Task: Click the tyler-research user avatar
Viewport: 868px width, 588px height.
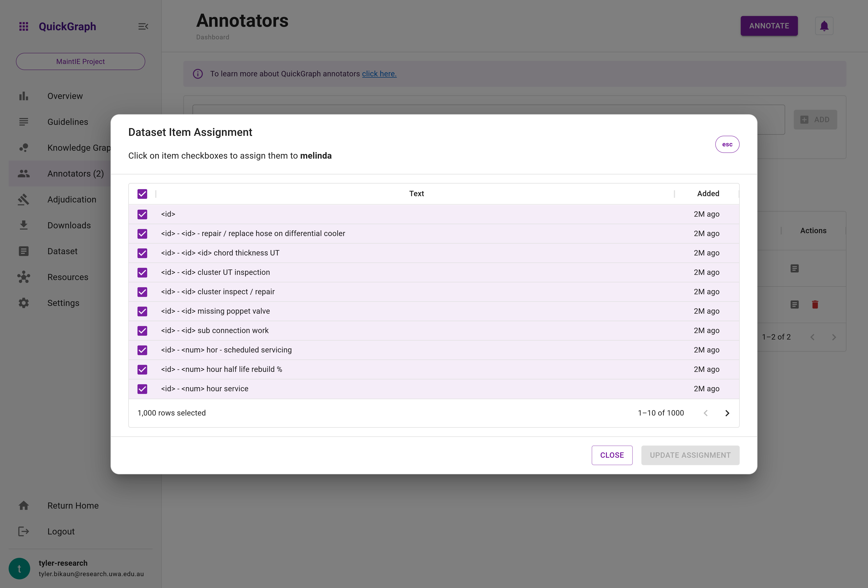Action: click(19, 568)
